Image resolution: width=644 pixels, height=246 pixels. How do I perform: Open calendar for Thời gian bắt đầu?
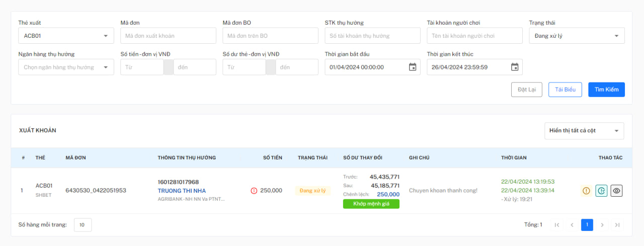pos(413,67)
